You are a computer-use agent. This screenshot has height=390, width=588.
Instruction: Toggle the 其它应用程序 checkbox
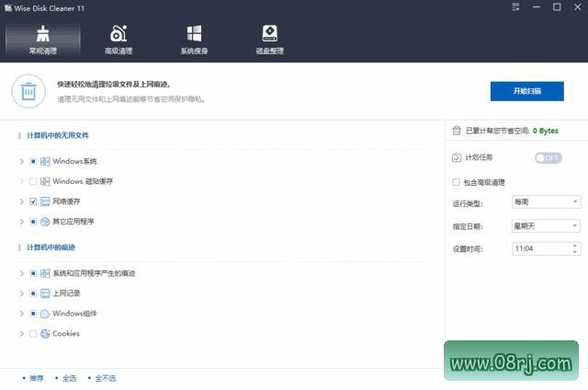pyautogui.click(x=33, y=222)
